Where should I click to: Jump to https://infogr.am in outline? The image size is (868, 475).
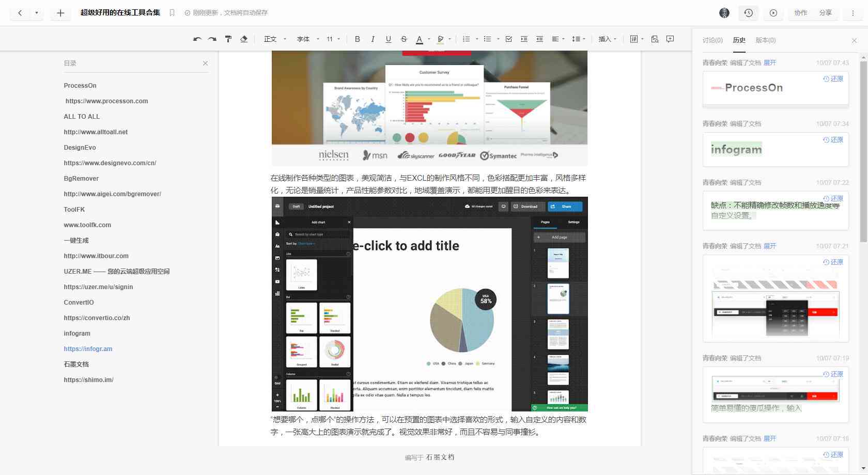pos(88,349)
